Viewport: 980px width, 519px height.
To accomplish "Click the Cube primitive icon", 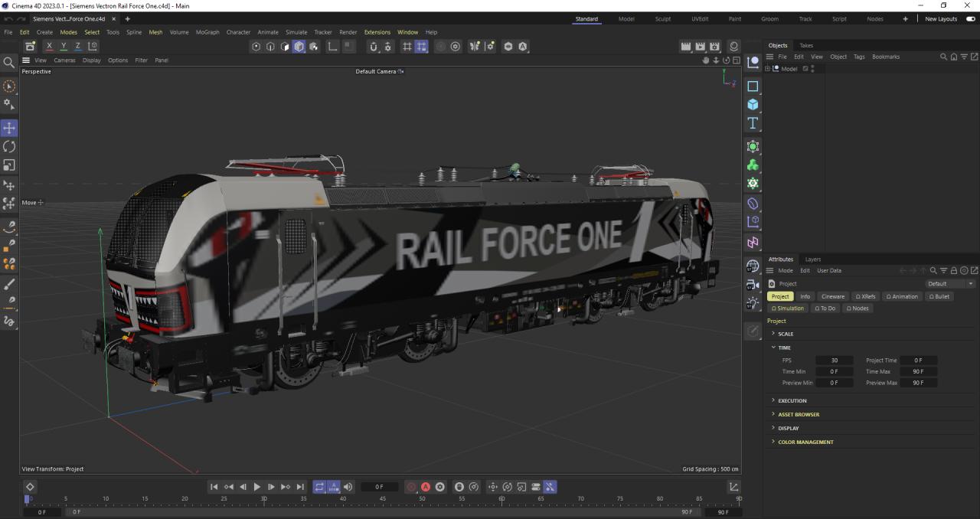I will coord(753,105).
